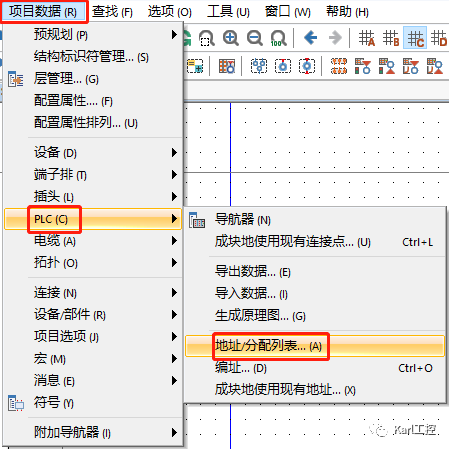Image resolution: width=449 pixels, height=449 pixels.
Task: Choose 生成原理图... (G)
Action: point(315,316)
